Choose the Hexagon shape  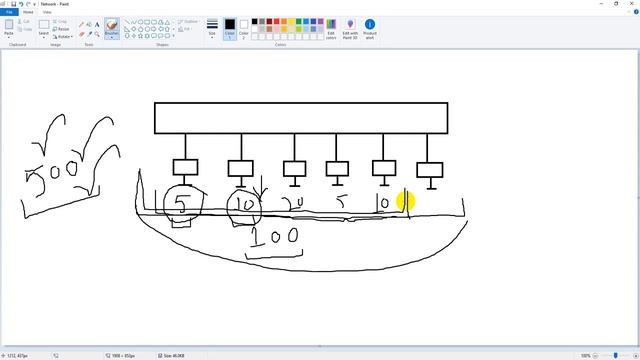147,29
